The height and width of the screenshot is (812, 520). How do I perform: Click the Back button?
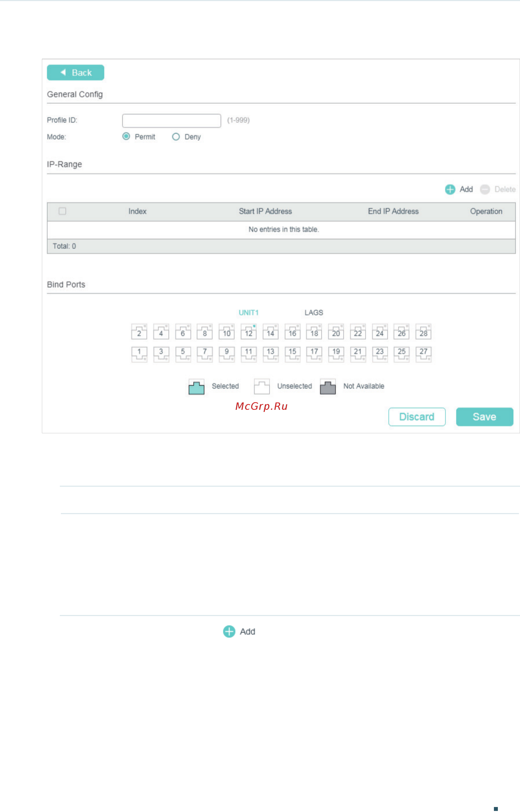coord(76,72)
